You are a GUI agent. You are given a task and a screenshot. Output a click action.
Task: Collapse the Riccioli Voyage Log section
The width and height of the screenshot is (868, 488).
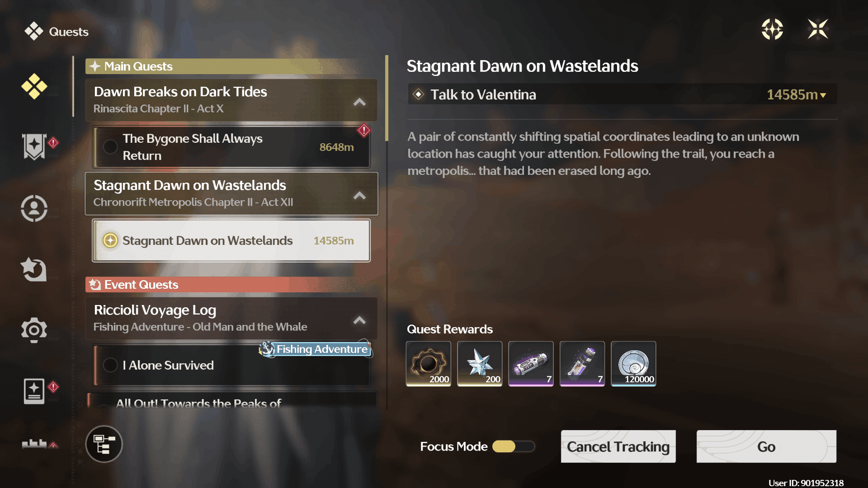pos(359,320)
